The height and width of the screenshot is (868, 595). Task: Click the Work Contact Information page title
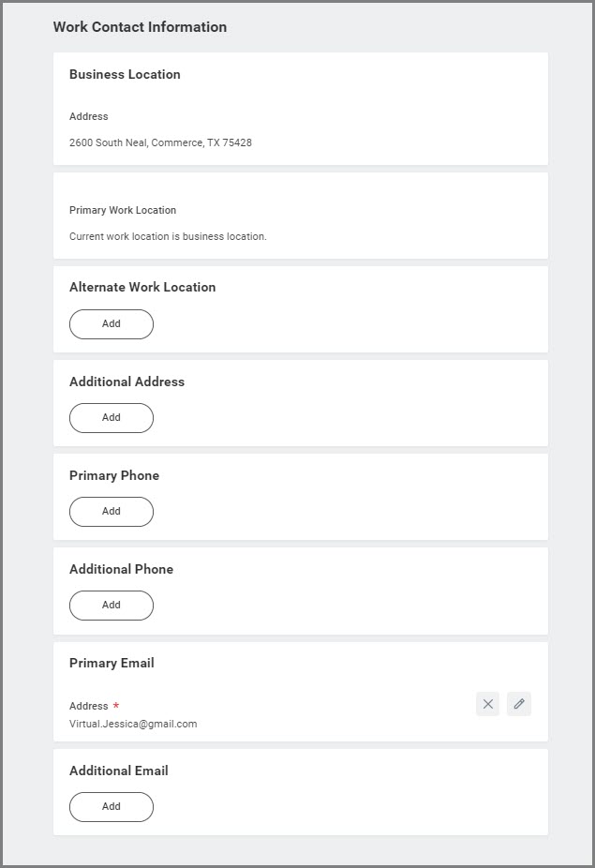[x=140, y=27]
